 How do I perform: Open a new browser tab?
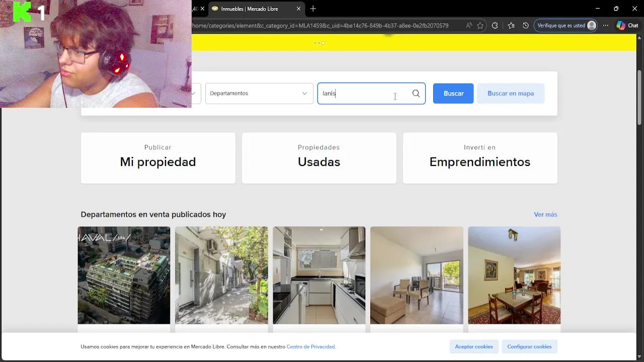coord(313,9)
